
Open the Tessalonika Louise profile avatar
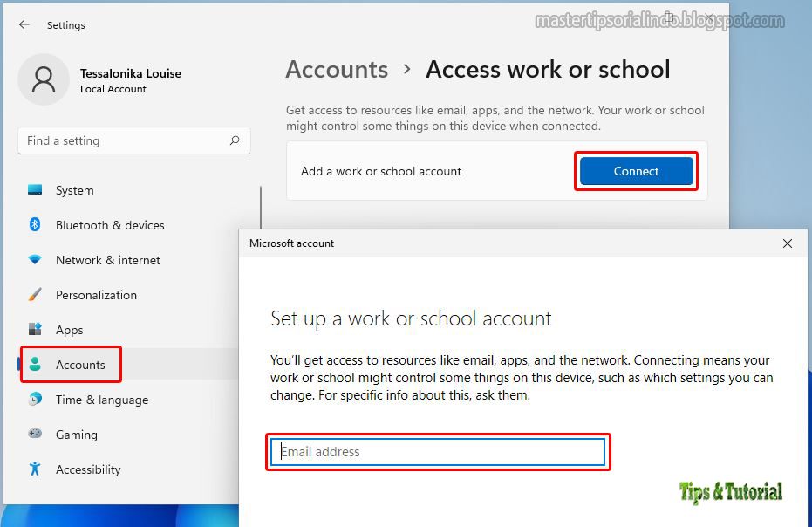click(44, 79)
